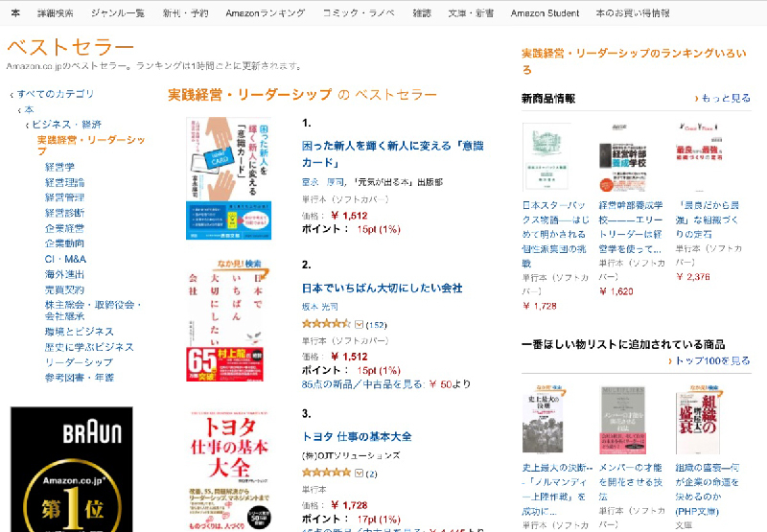This screenshot has height=532, width=767.
Task: Open the cover image of the ranked-first book
Action: click(228, 178)
